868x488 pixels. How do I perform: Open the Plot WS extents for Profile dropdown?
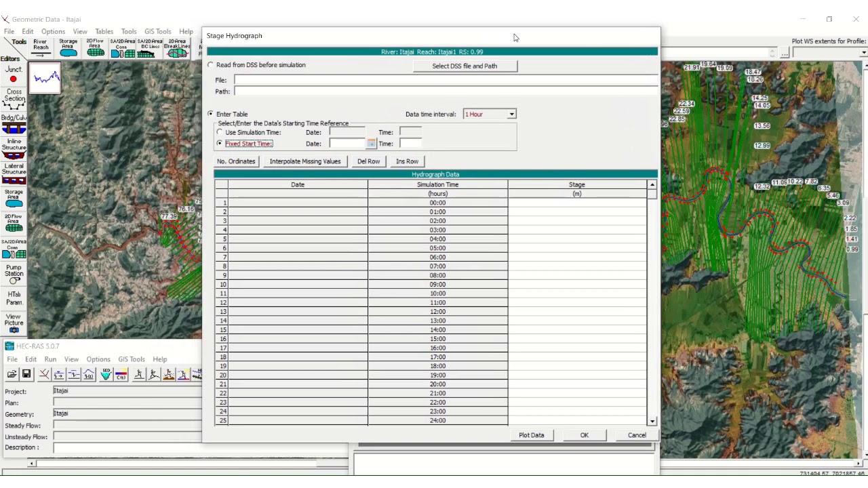coord(863,52)
